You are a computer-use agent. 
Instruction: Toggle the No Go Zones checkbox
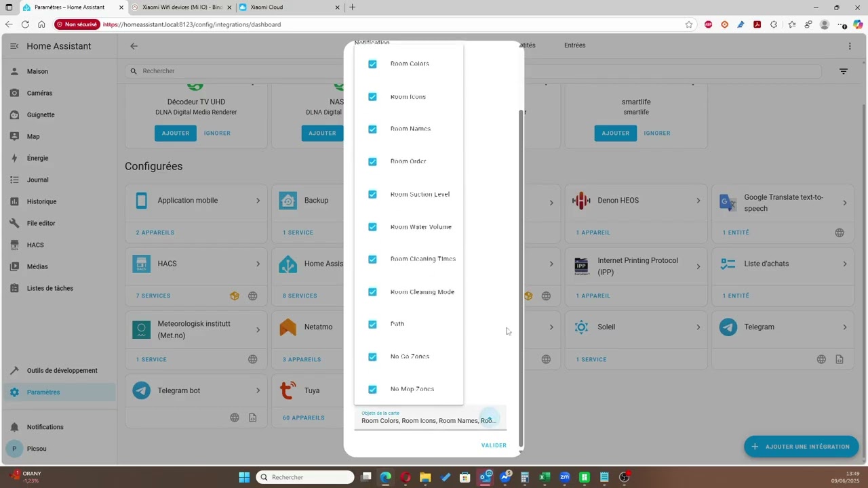(372, 357)
